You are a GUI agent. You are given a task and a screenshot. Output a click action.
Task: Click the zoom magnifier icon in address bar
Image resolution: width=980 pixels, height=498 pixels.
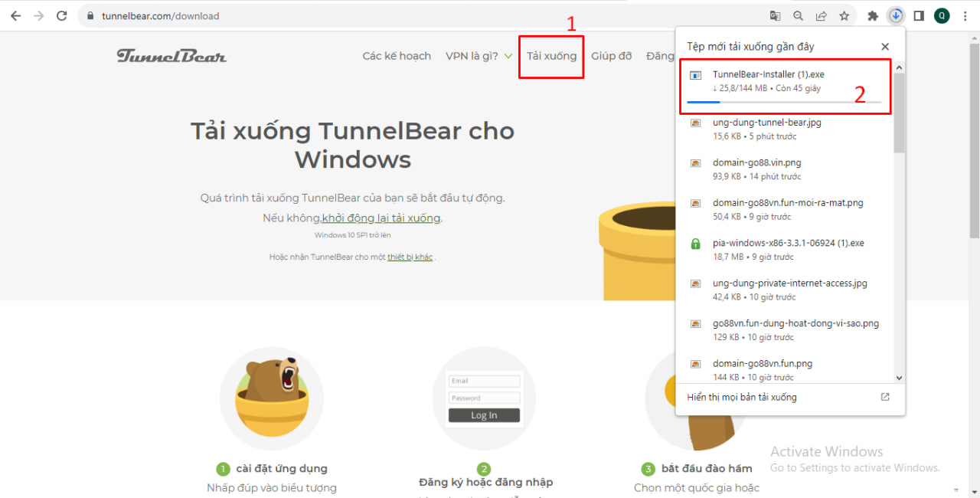pos(799,15)
